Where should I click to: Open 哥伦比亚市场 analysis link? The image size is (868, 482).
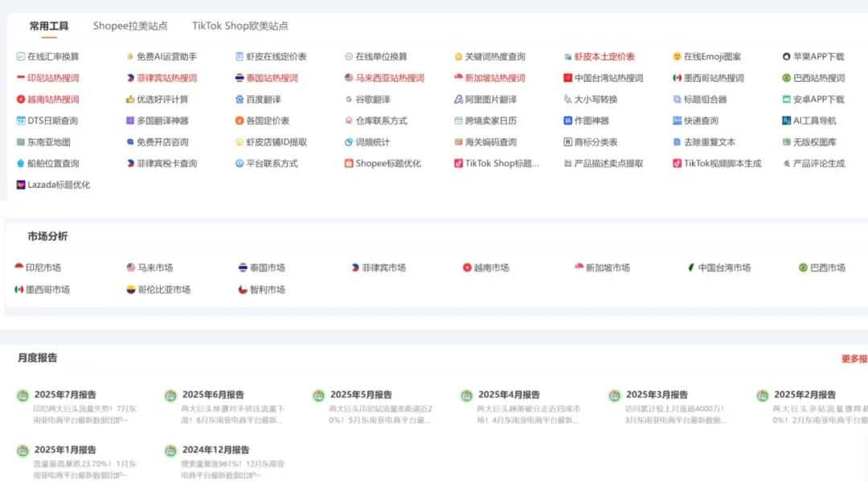[x=164, y=290]
